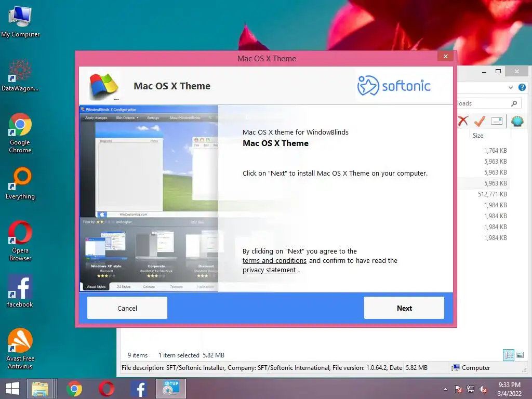
Task: Launch Google Chrome from desktop
Action: coord(20,133)
